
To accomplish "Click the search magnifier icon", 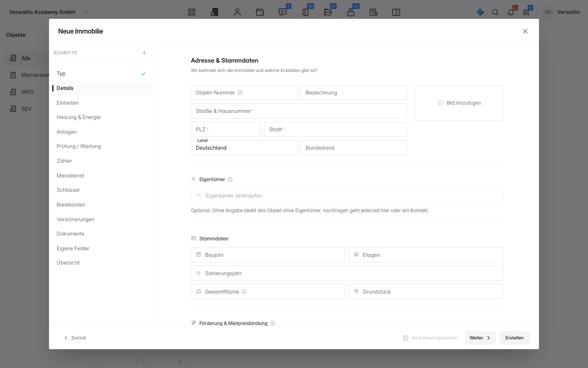I will click(x=495, y=12).
